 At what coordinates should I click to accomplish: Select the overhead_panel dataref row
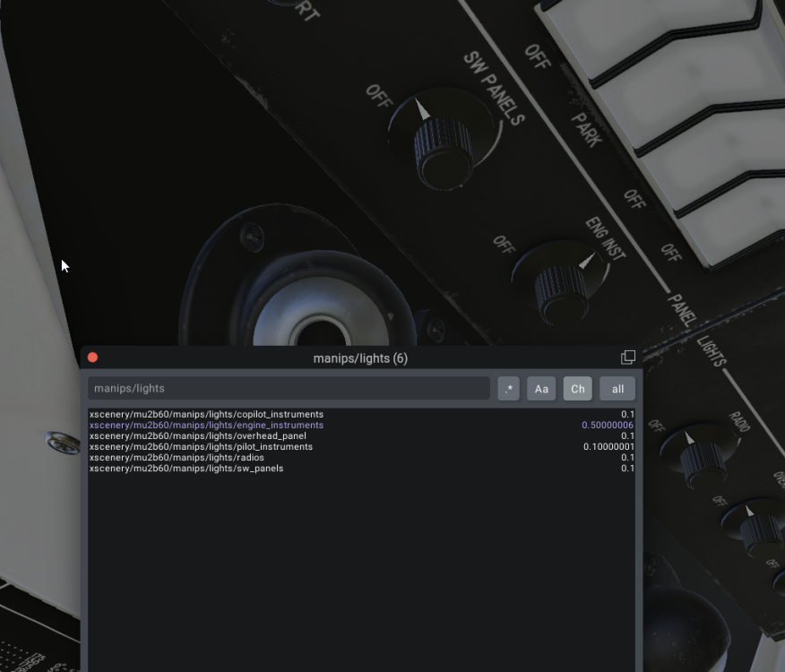point(197,436)
